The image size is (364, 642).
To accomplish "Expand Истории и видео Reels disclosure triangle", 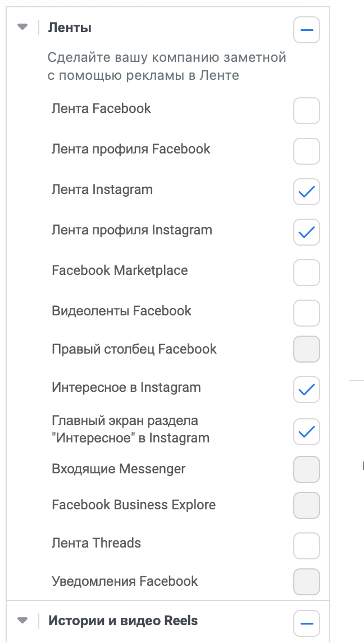I will click(x=21, y=620).
